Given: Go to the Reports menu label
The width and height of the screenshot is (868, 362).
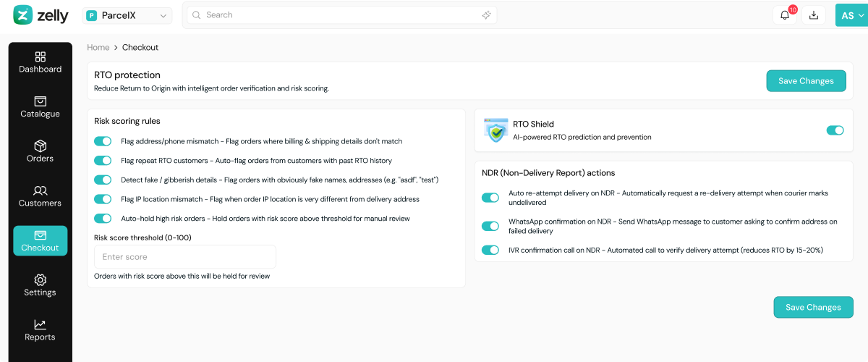Looking at the screenshot, I should pos(41,337).
